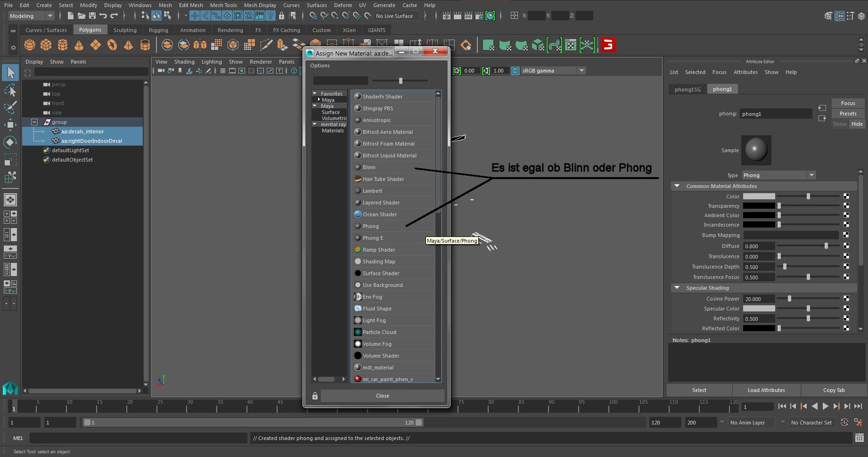Image resolution: width=868 pixels, height=457 pixels.
Task: Switch to the phong1SG tab
Action: pos(688,89)
